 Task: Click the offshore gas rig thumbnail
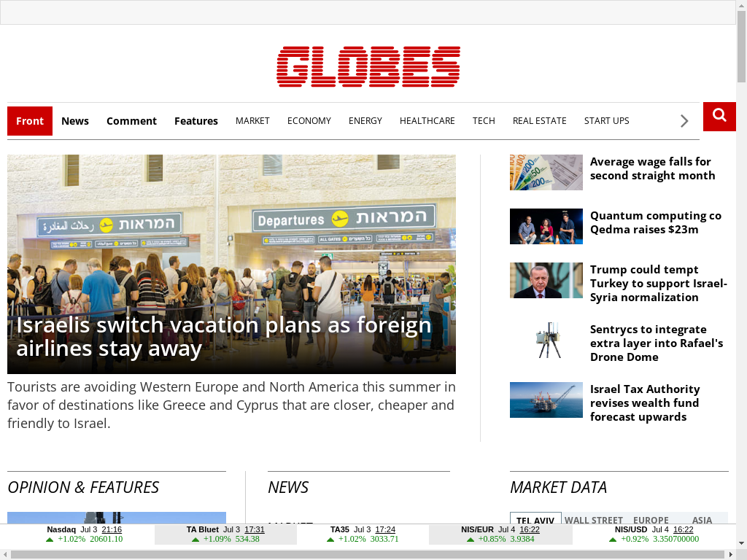pos(546,400)
